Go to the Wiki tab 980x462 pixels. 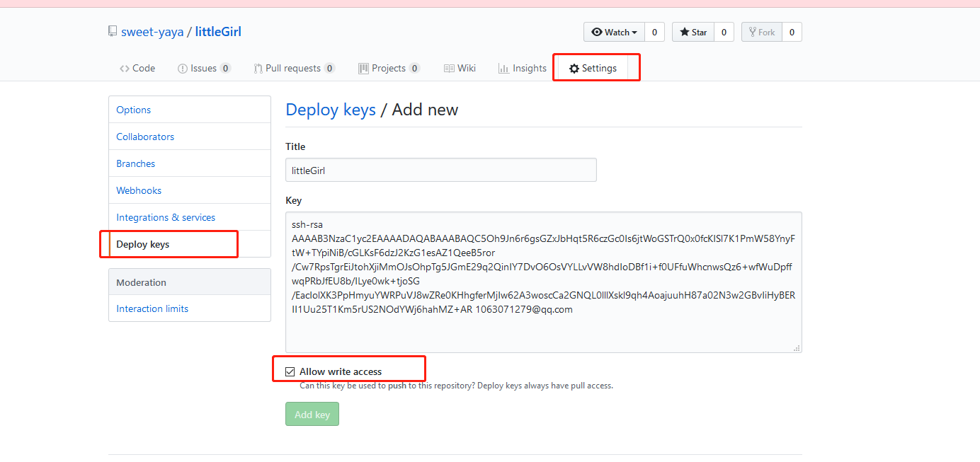[x=460, y=68]
